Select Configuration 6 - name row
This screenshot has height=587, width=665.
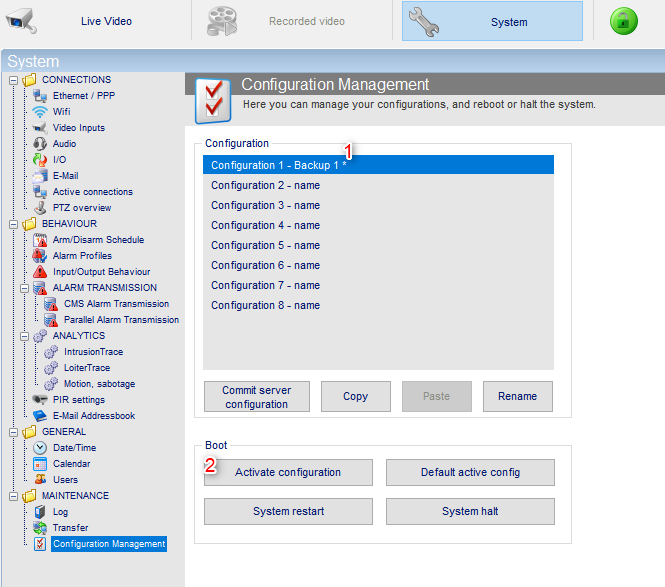tap(378, 265)
